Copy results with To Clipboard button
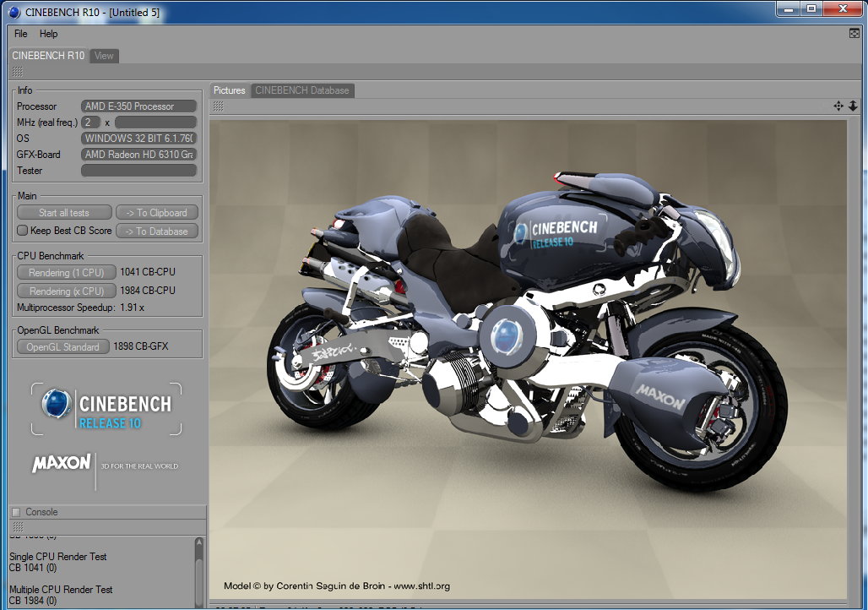This screenshot has width=868, height=610. pos(157,213)
